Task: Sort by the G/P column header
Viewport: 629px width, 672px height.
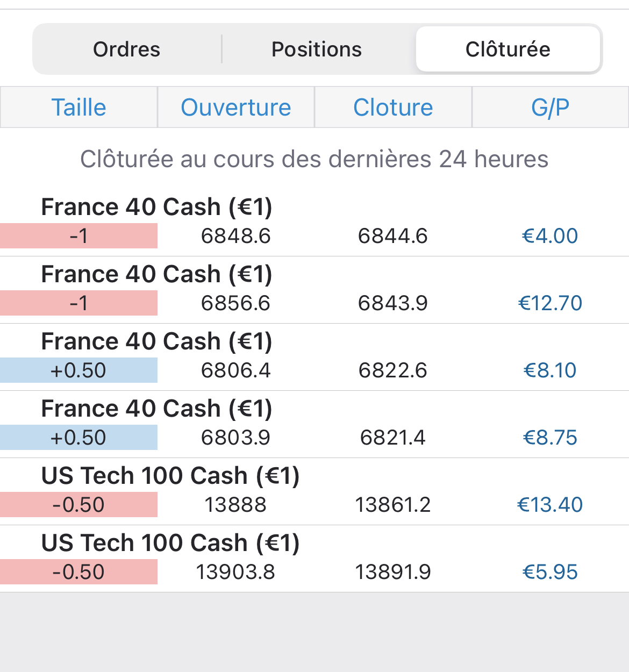Action: pos(550,108)
